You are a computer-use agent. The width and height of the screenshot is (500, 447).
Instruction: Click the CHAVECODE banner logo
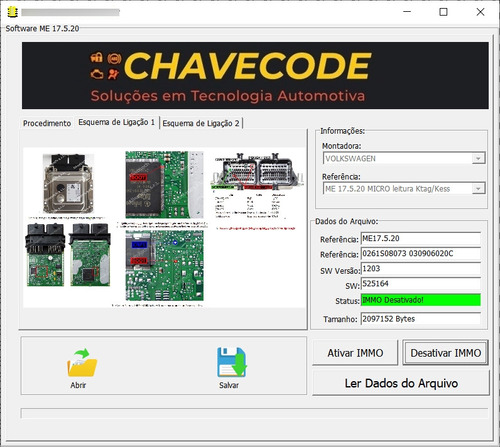pos(255,75)
